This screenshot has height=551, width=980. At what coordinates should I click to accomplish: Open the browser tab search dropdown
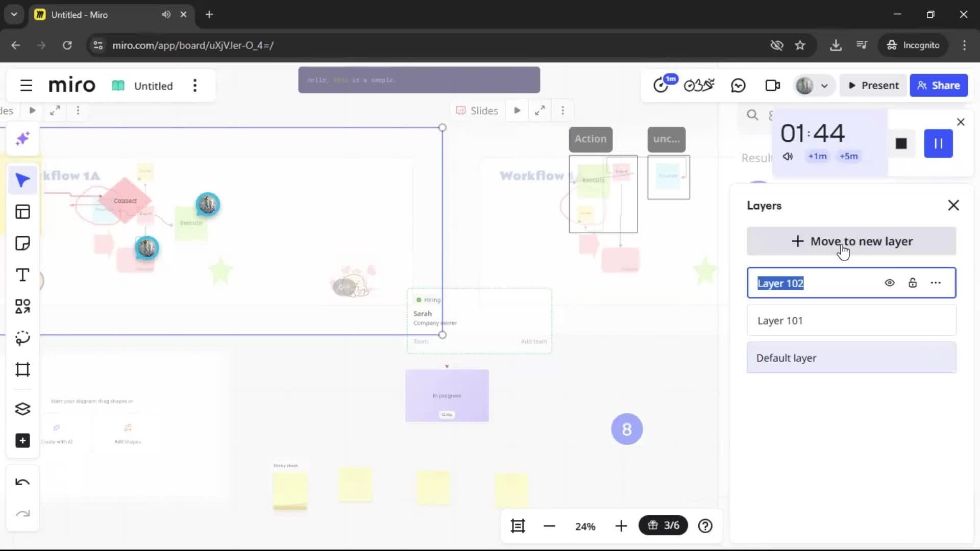click(14, 14)
